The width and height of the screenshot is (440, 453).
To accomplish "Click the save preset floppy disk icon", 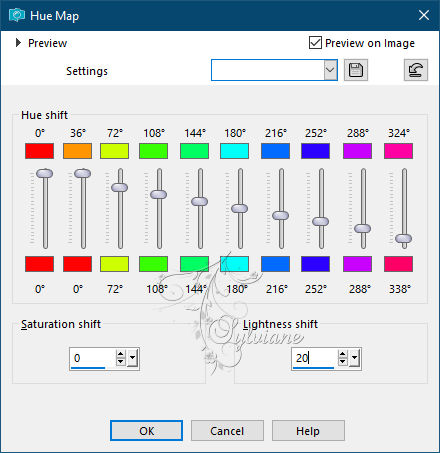I will (356, 70).
